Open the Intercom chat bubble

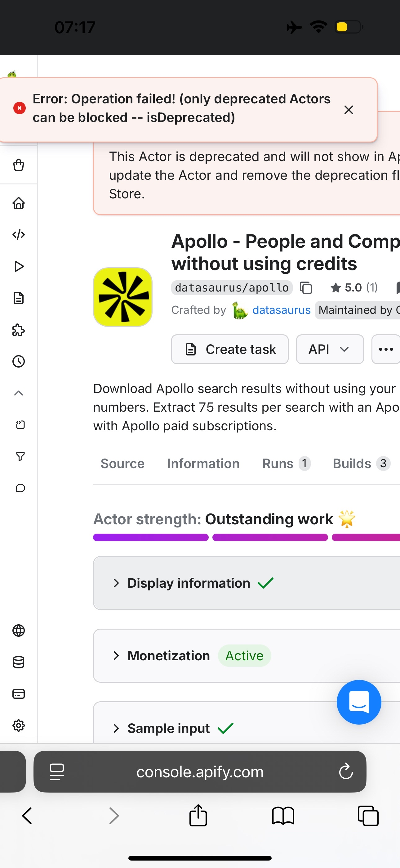pyautogui.click(x=358, y=702)
